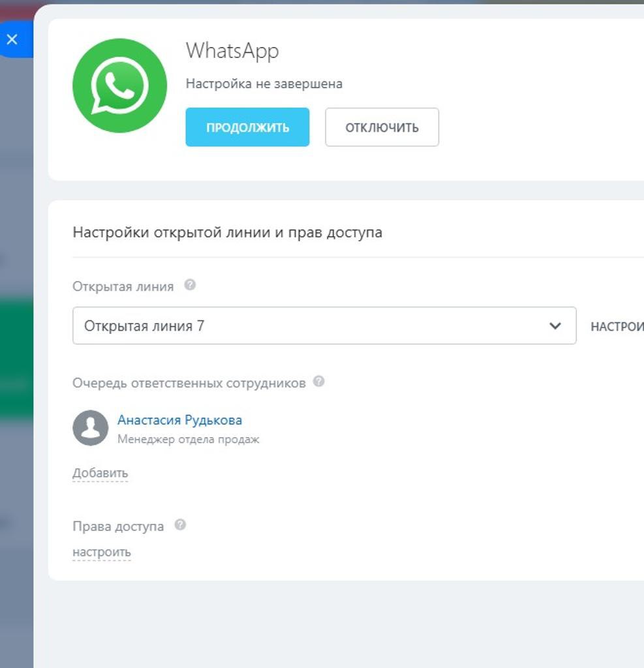The image size is (644, 668).
Task: Click the НАСТРОИТЬ link beside the dropdown
Action: pos(617,326)
